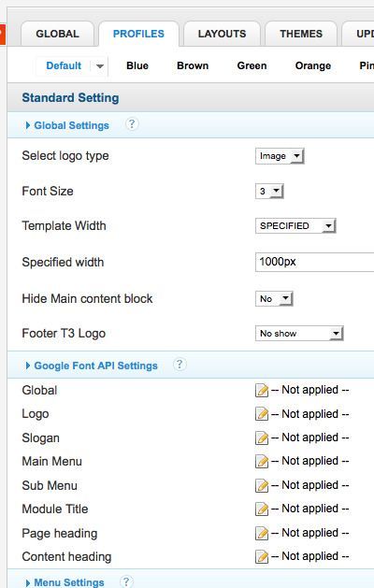This screenshot has height=588, width=374.
Task: Open the Font Size dropdown
Action: pyautogui.click(x=269, y=192)
